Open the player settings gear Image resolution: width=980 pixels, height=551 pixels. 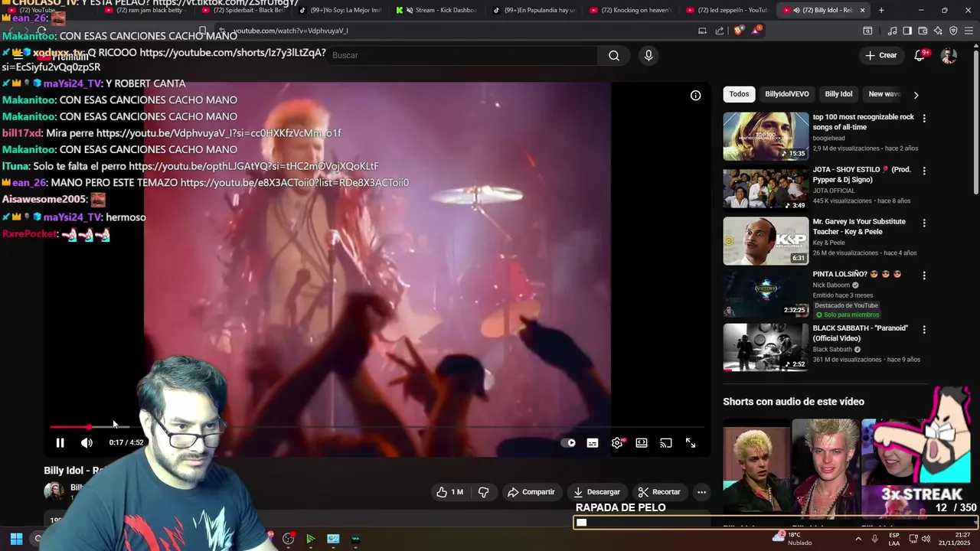(x=617, y=443)
